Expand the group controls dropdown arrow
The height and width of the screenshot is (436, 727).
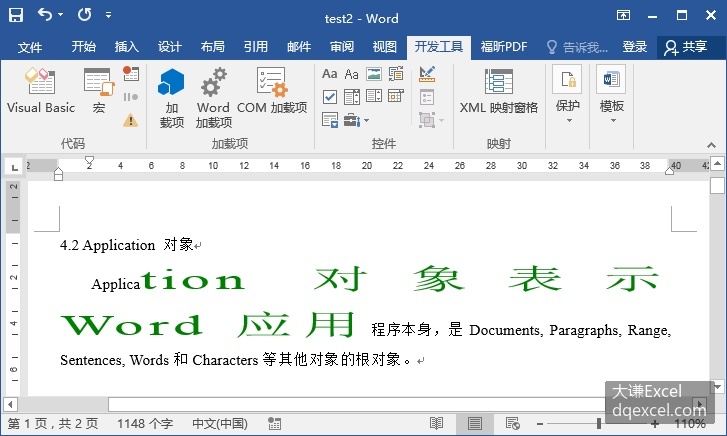(441, 121)
